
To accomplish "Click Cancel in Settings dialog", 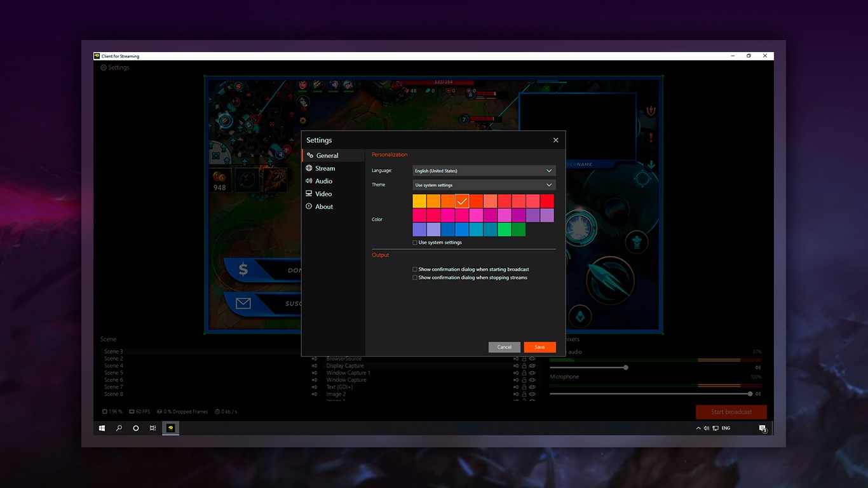I will click(x=505, y=347).
